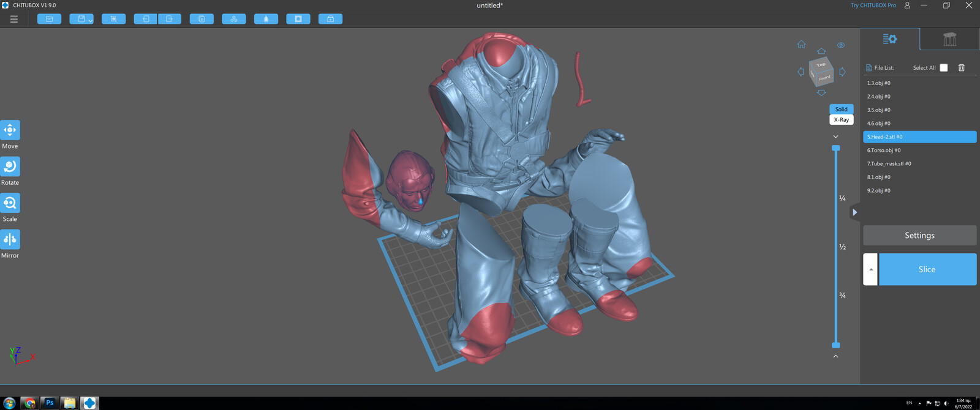Select 3.5.obj #0 in file list

click(x=919, y=110)
